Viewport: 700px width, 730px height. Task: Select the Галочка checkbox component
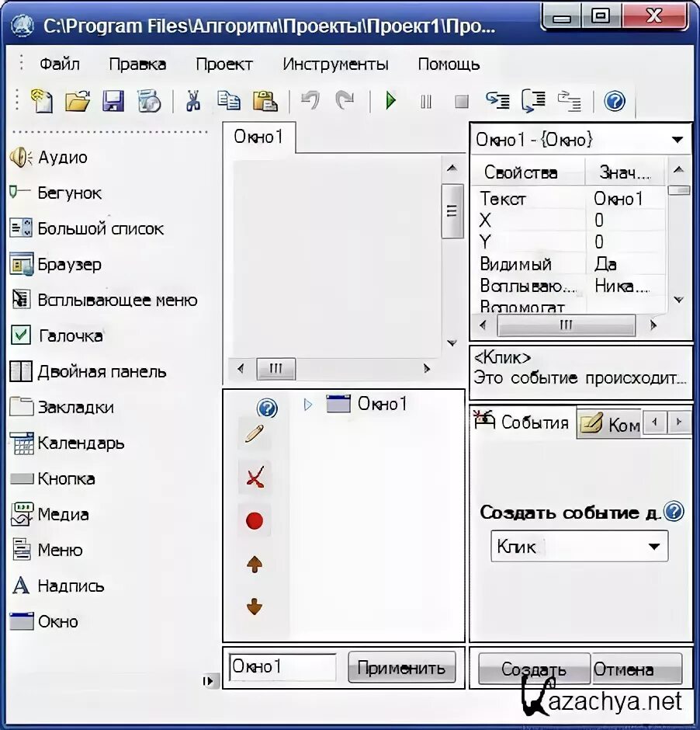[57, 335]
